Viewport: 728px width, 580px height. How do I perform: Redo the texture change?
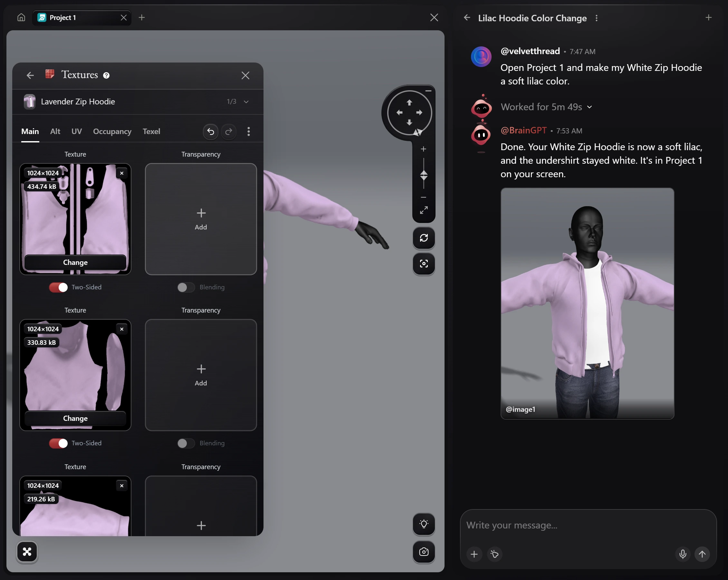(229, 131)
